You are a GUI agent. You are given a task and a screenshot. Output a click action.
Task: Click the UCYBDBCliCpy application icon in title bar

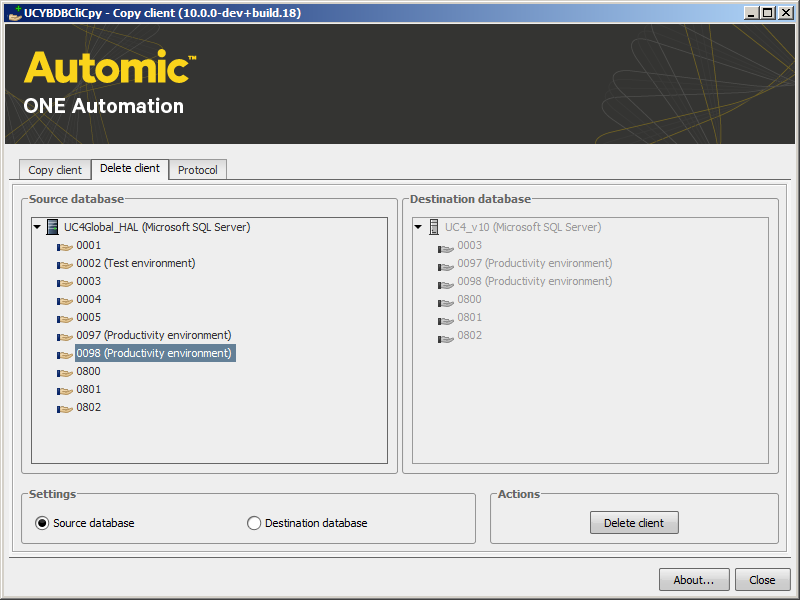tap(15, 13)
